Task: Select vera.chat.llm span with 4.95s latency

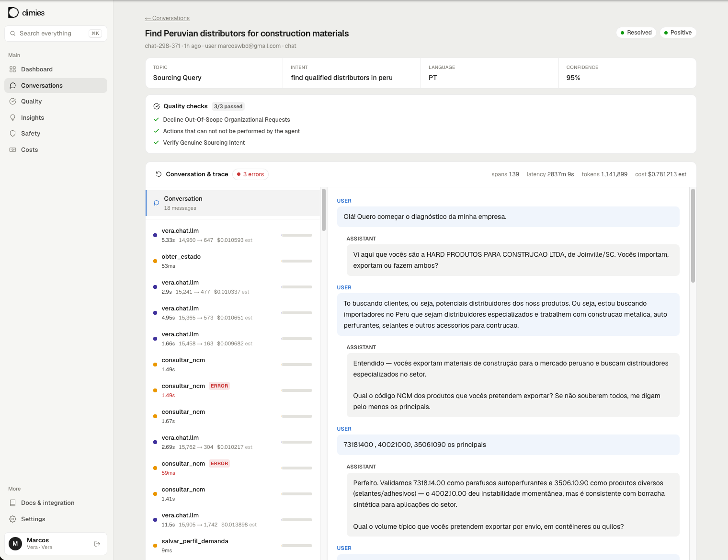Action: [x=233, y=313]
